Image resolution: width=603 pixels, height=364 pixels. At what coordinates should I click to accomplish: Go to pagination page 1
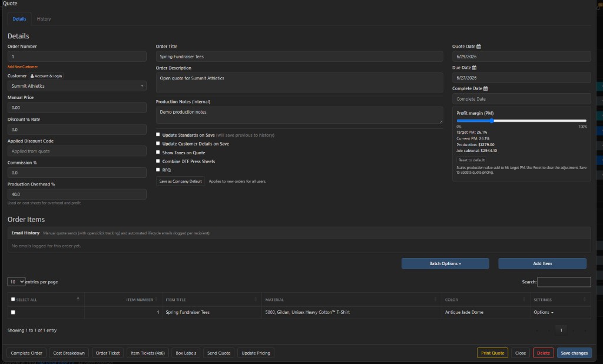click(x=561, y=330)
